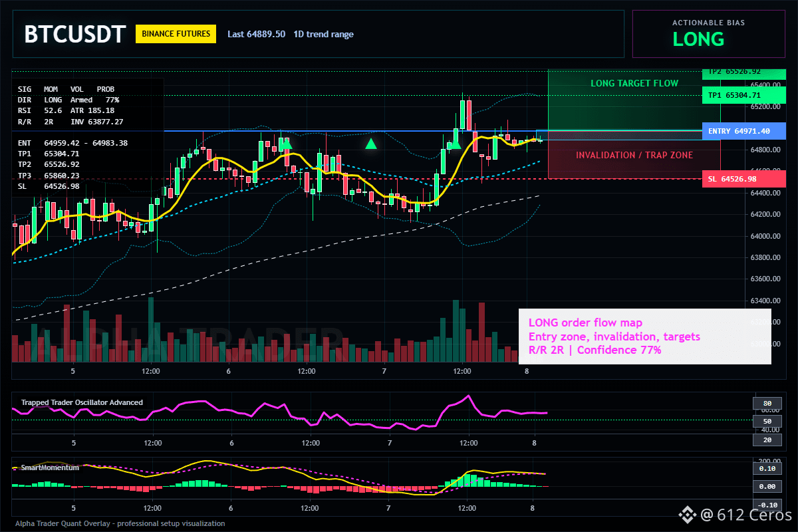This screenshot has height=532, width=798.
Task: Open the ACTIONABLE BIAS LONG panel
Action: point(708,34)
